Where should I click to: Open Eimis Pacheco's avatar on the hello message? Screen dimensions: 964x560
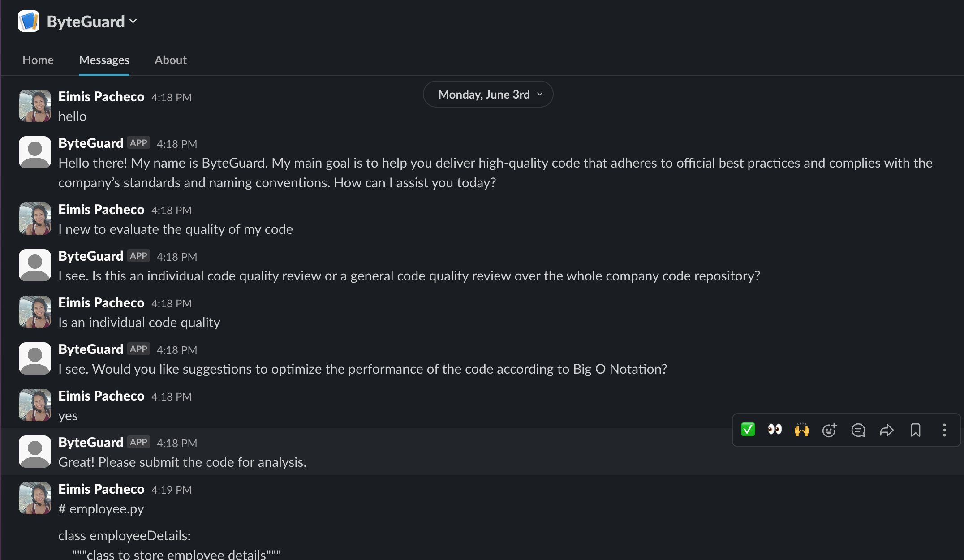(35, 106)
